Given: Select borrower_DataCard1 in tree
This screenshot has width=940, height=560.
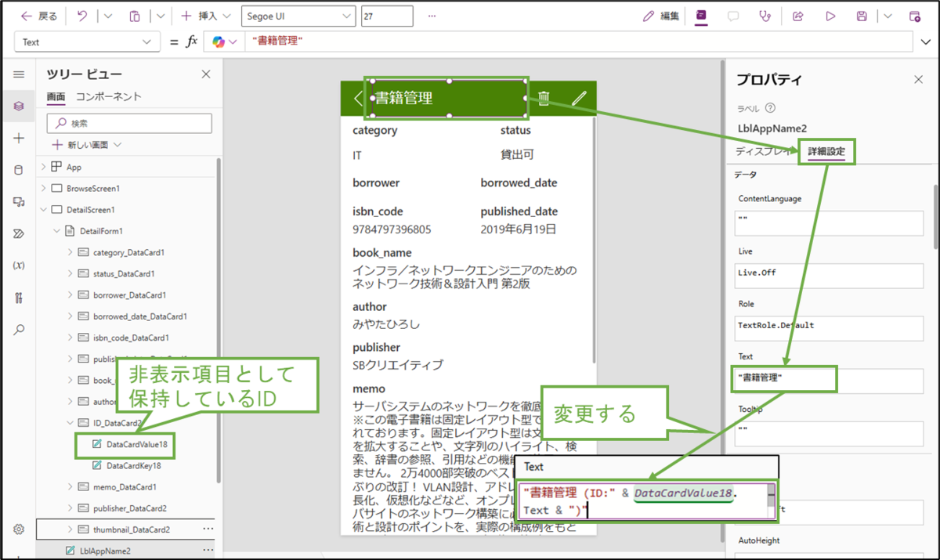Looking at the screenshot, I should click(128, 295).
